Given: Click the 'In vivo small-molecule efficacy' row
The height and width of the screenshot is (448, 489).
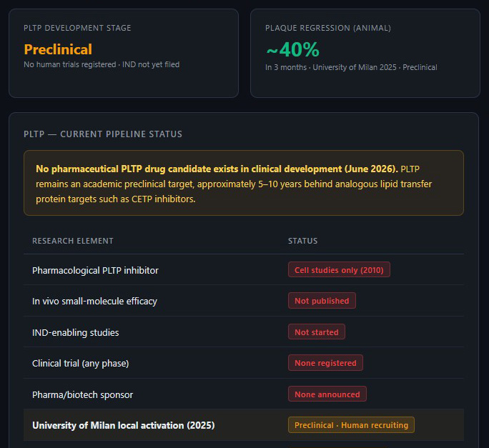Looking at the screenshot, I should (244, 301).
